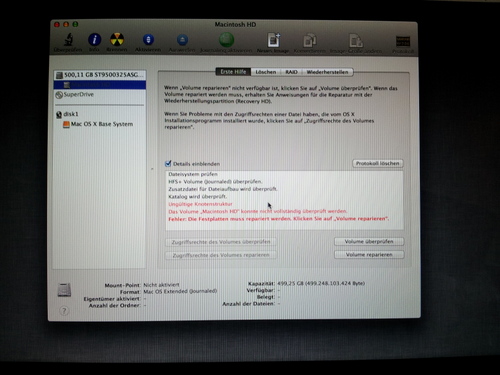
Task: Click the Überprüfen microscope toolbar icon
Action: pyautogui.click(x=68, y=40)
